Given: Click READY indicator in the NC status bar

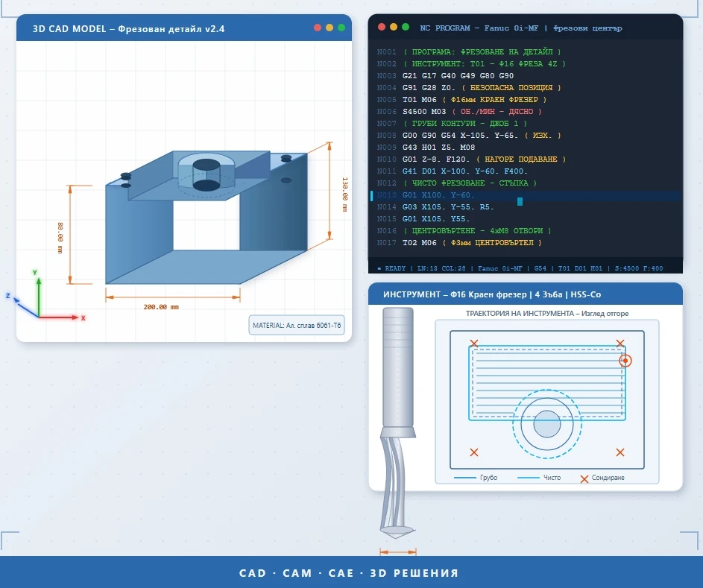Looking at the screenshot, I should coord(391,268).
